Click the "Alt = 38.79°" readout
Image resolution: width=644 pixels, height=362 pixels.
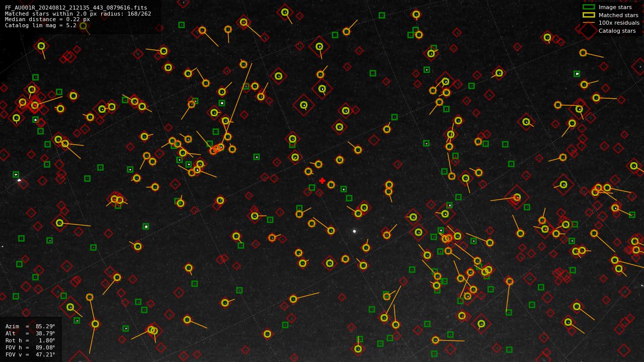point(30,333)
